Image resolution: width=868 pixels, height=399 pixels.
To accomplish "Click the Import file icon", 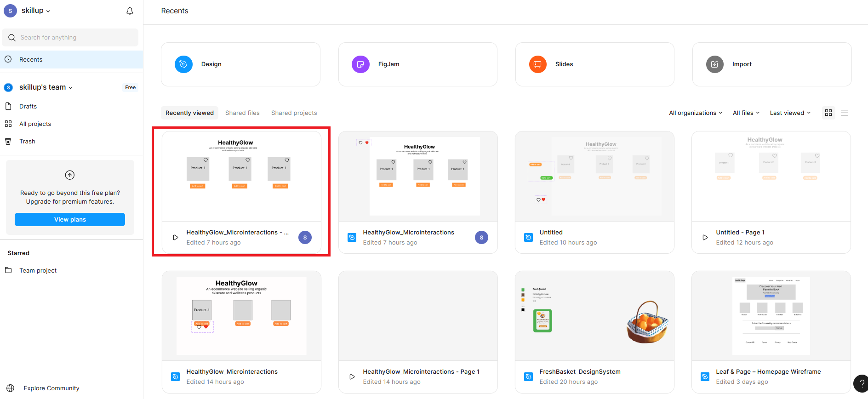I will [714, 64].
